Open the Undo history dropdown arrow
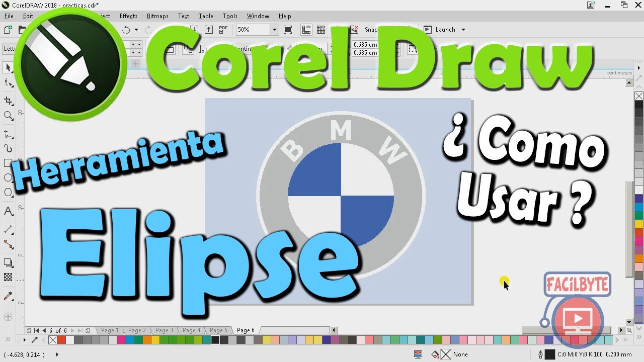644x362 pixels. pyautogui.click(x=136, y=30)
